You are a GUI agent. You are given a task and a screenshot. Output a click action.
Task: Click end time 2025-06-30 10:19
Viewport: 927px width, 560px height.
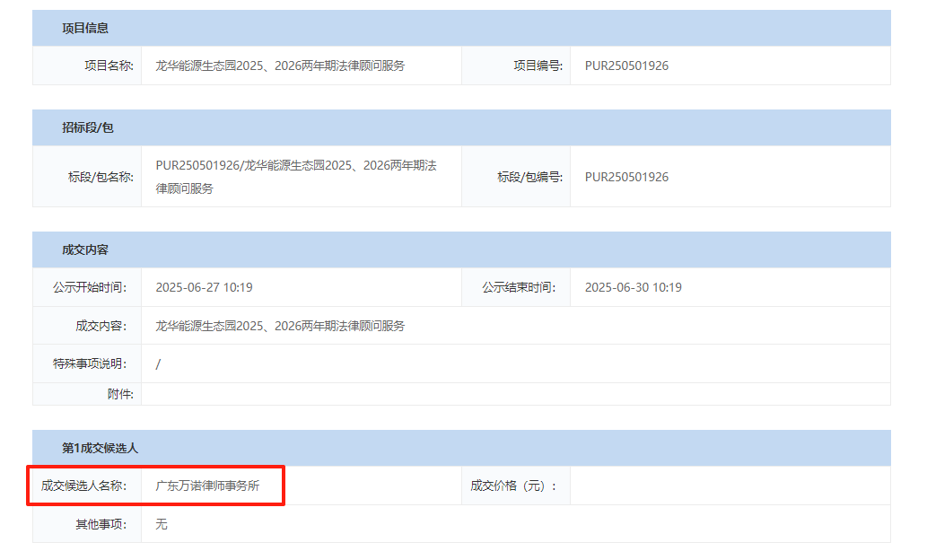point(634,287)
